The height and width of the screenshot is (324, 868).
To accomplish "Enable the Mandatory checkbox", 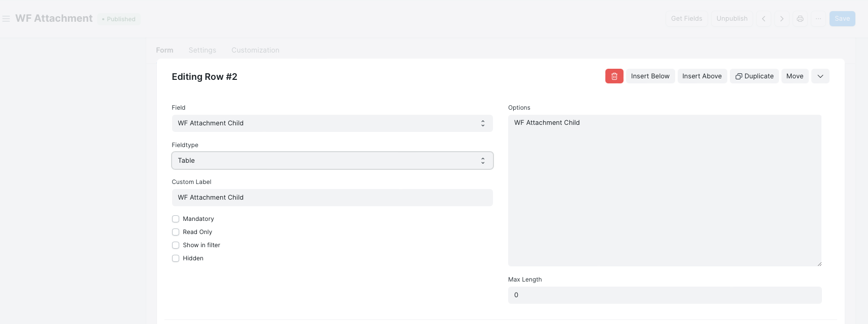I will 176,219.
